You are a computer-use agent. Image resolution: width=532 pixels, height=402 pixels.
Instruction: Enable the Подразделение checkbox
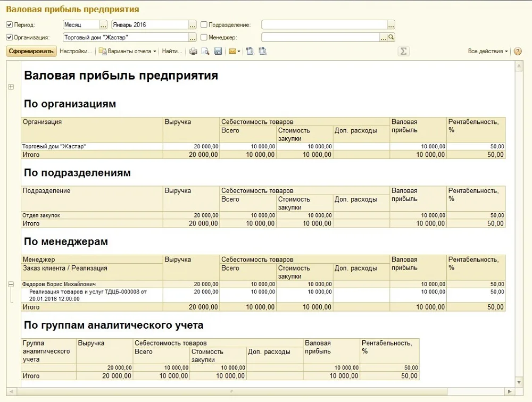(204, 25)
